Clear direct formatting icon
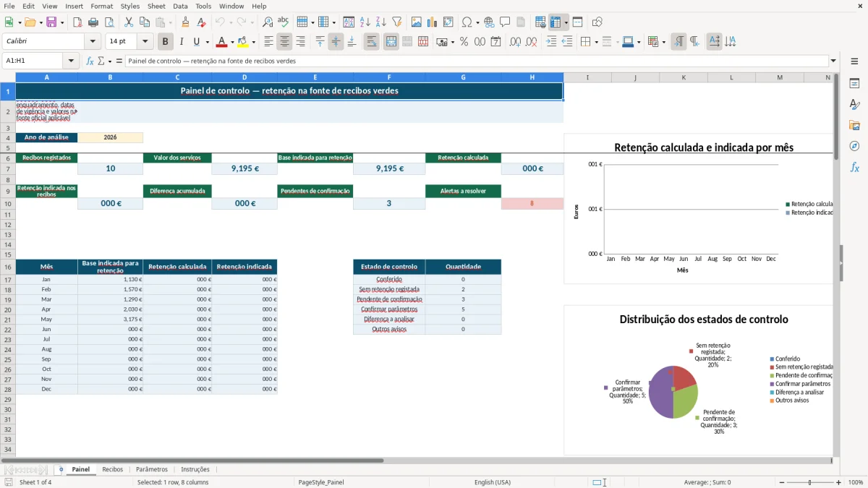The image size is (868, 488). coord(202,22)
